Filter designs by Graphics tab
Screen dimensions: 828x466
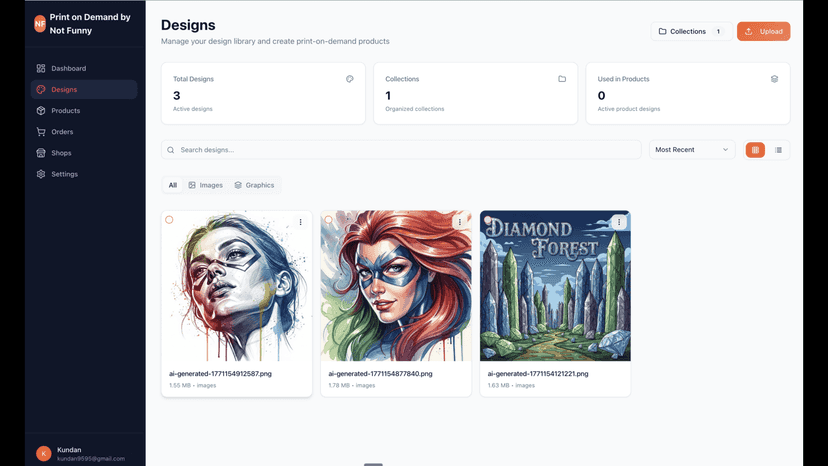click(x=254, y=185)
